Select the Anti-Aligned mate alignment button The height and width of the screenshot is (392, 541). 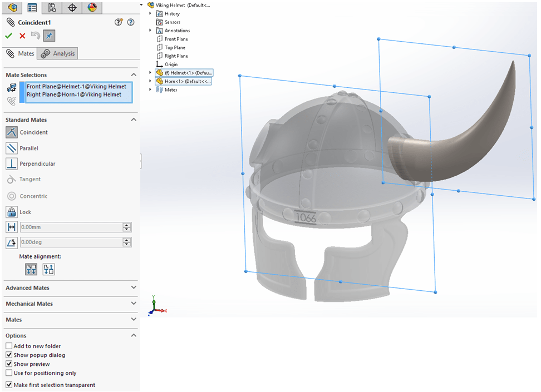coord(48,269)
